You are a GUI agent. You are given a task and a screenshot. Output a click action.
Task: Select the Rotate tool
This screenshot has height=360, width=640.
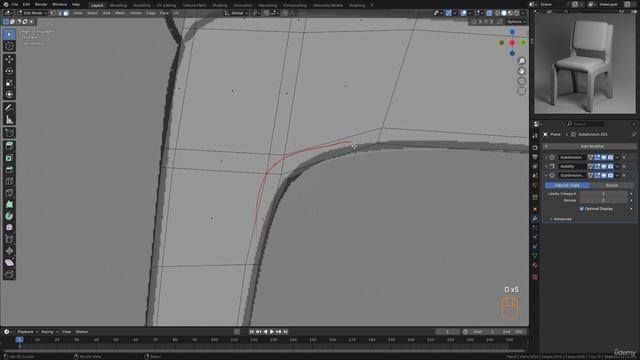click(x=9, y=71)
